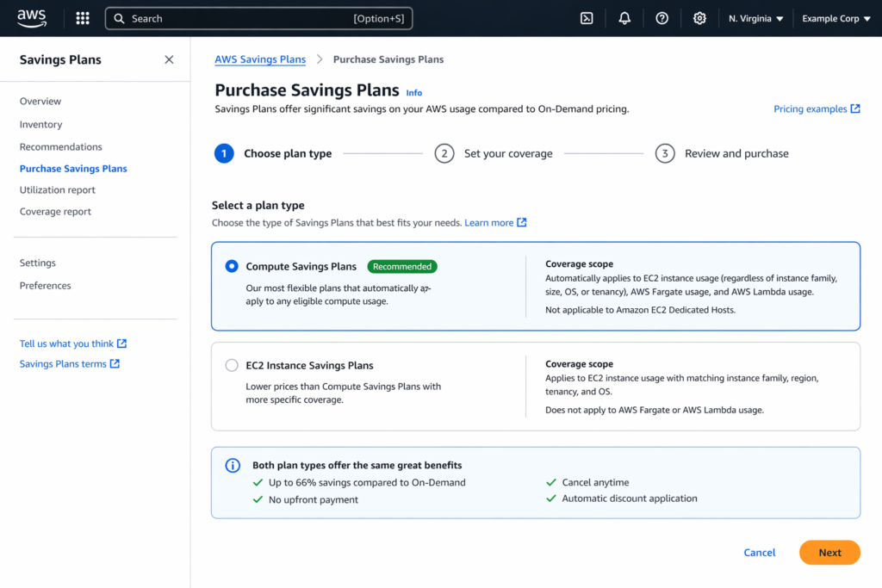Open the notifications bell
The image size is (882, 588).
[x=624, y=17]
